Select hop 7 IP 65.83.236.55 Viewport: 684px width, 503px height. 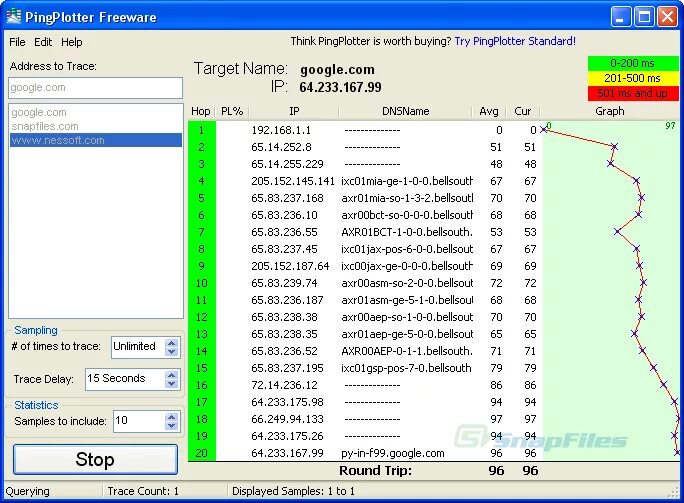[284, 232]
